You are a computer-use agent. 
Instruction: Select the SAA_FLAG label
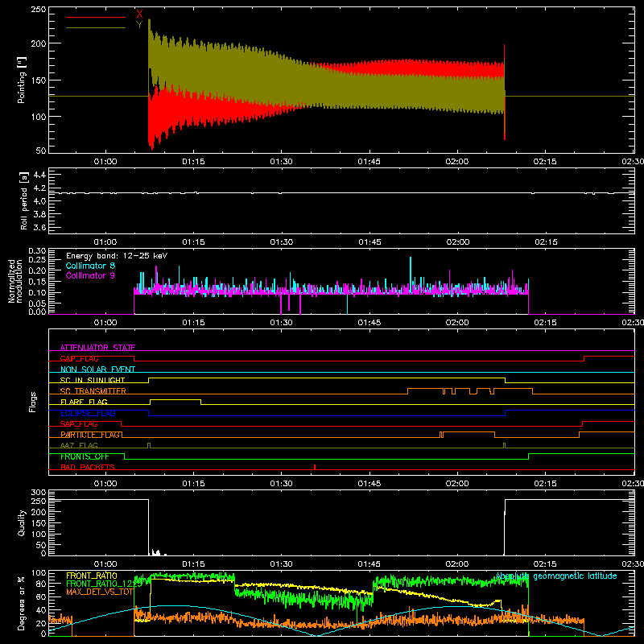[x=79, y=423]
